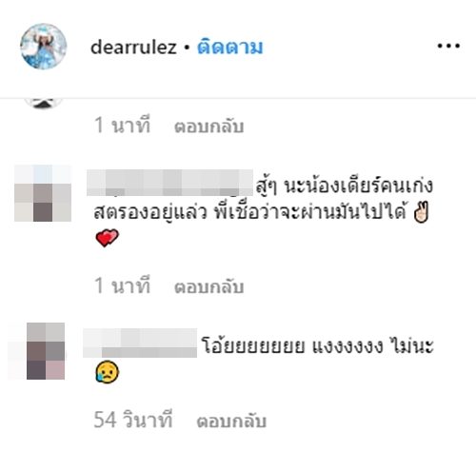Open the three-dot more options menu
This screenshot has width=476, height=451.
click(x=448, y=46)
